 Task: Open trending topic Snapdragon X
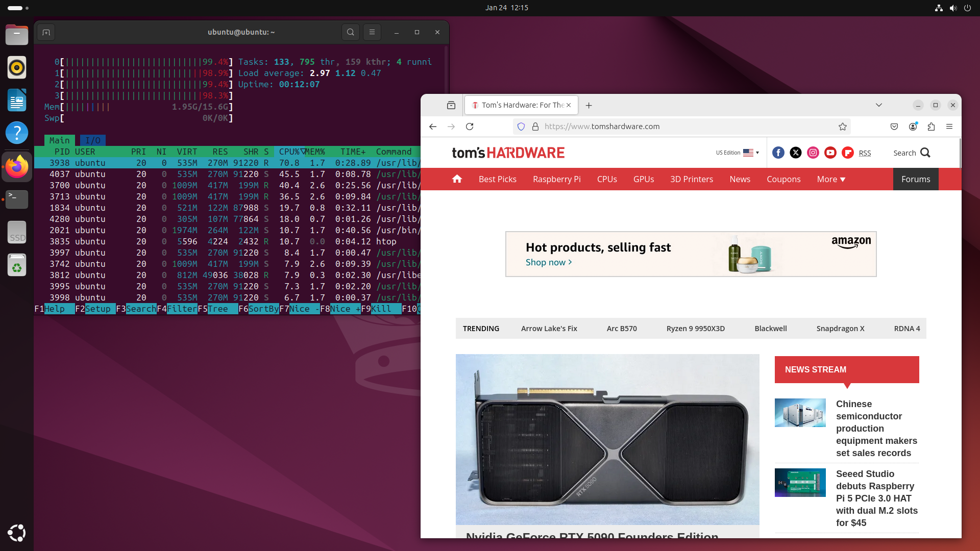click(x=840, y=329)
